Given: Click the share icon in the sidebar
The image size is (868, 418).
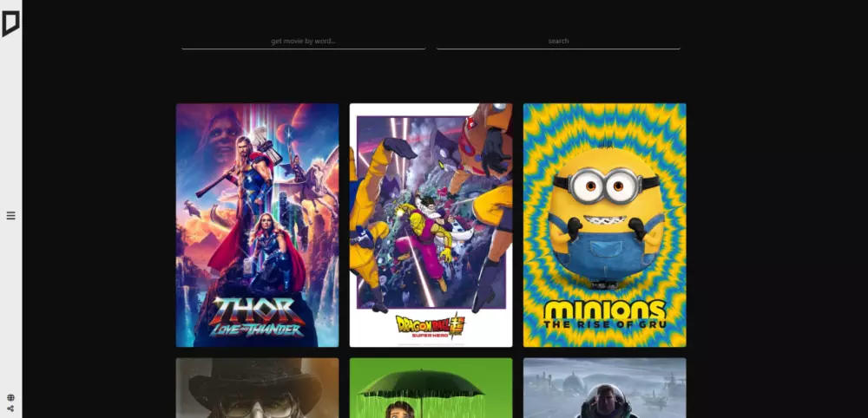Looking at the screenshot, I should click(x=10, y=408).
